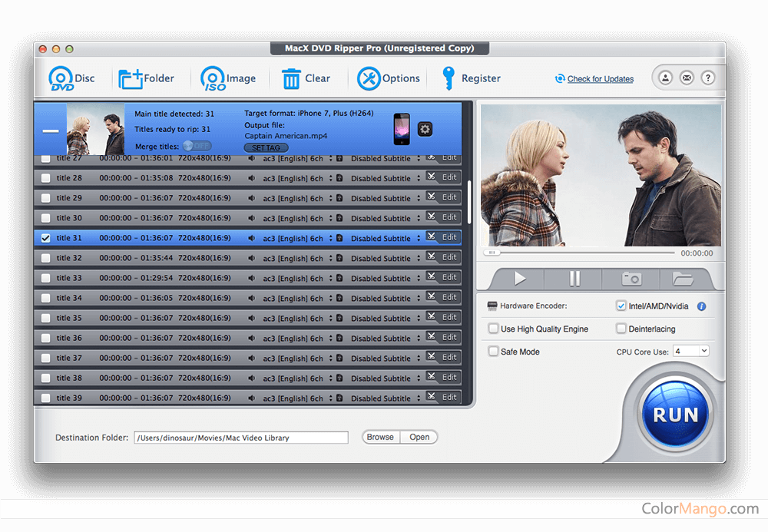Click 'Captain American.mp4' output file name
Image resolution: width=768 pixels, height=532 pixels.
click(x=286, y=136)
